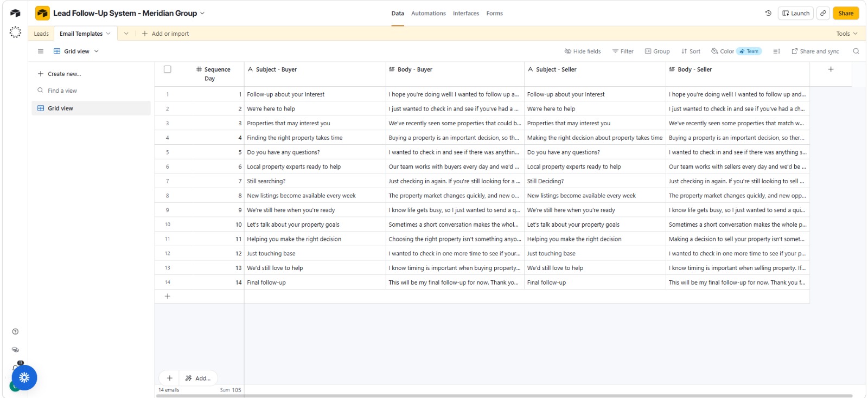Copy the base link icon
This screenshot has height=398, width=868.
(x=823, y=13)
